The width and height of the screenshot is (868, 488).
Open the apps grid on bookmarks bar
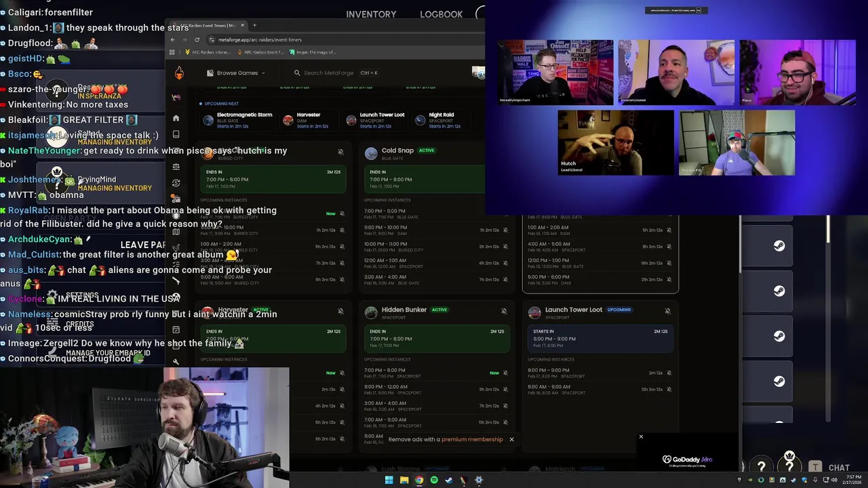pyautogui.click(x=172, y=52)
